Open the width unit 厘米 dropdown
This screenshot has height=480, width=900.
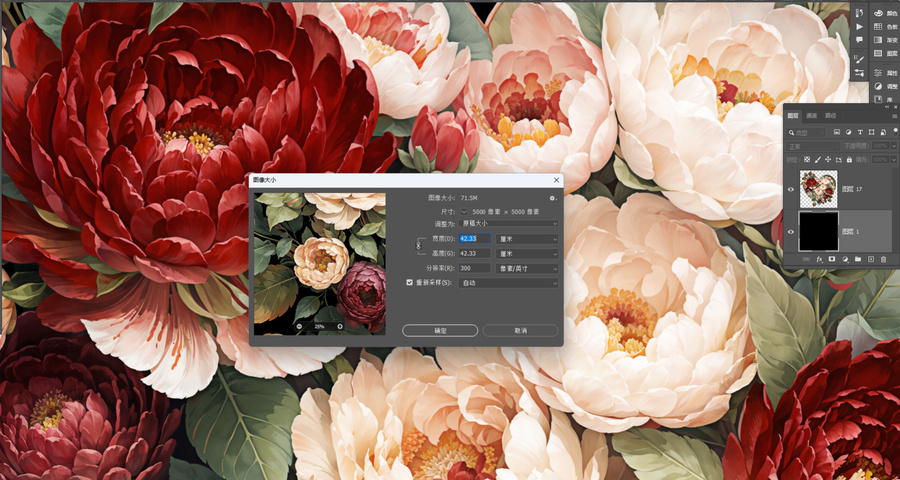[x=527, y=238]
